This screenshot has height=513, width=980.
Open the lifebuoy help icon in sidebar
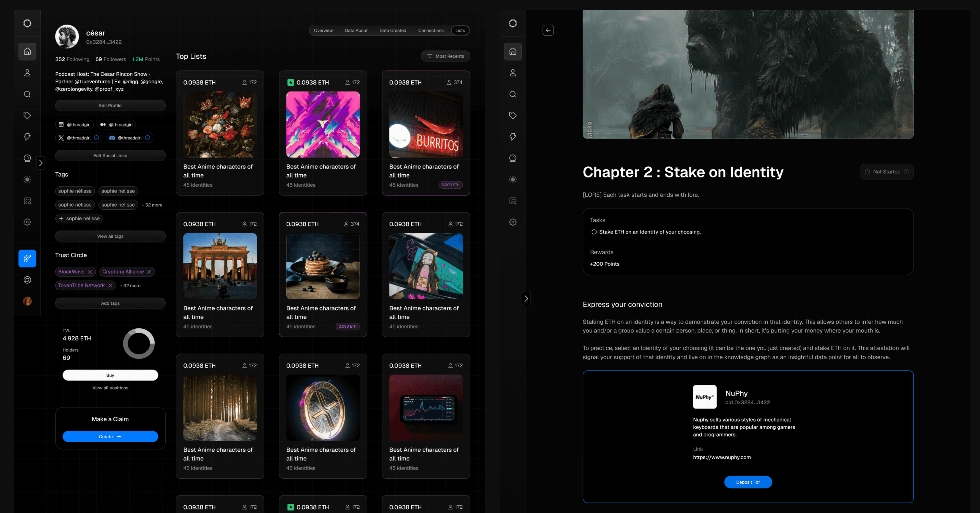(27, 280)
